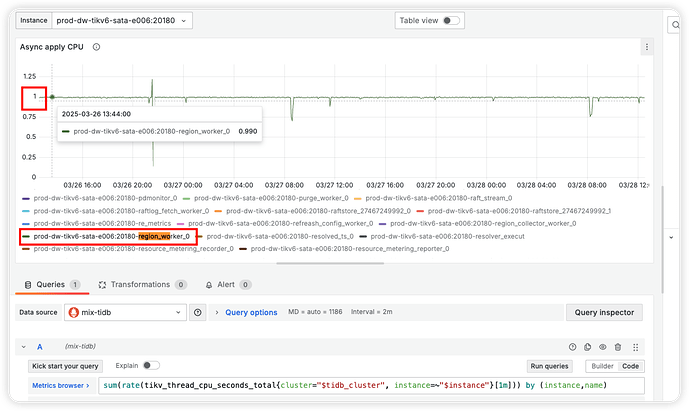Click the query A help icon
Image resolution: width=689 pixels, height=411 pixels.
574,346
